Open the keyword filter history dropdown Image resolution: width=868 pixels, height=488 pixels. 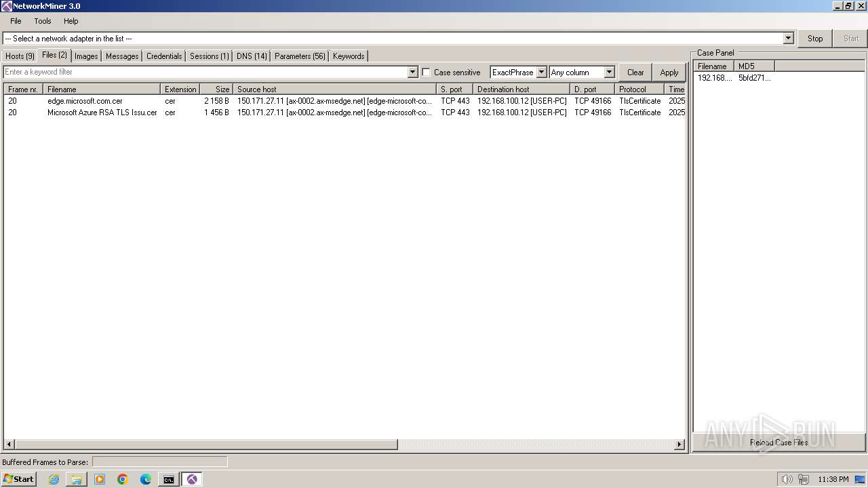pyautogui.click(x=412, y=72)
